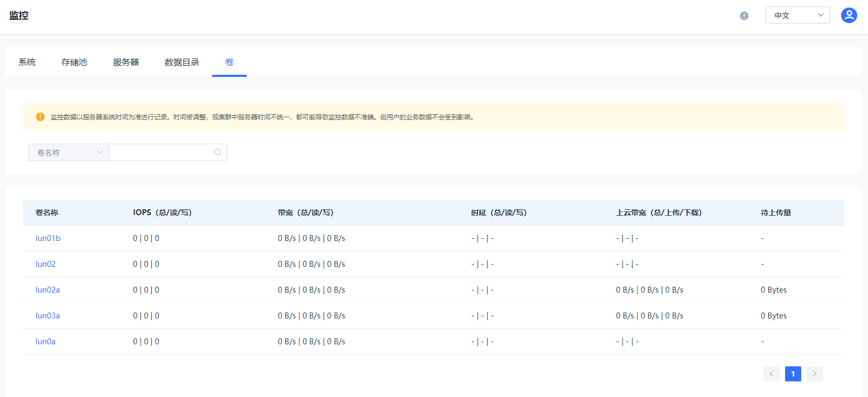This screenshot has width=868, height=397.
Task: Select the 数据目录 tab
Action: pyautogui.click(x=182, y=62)
